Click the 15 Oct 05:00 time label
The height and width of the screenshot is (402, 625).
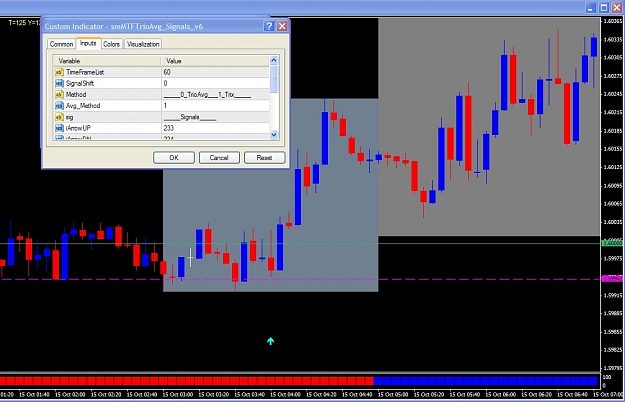click(x=393, y=394)
